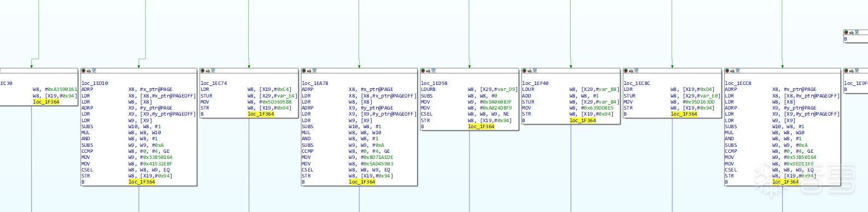Pick node color for loc_1ED58 block

tap(423, 71)
